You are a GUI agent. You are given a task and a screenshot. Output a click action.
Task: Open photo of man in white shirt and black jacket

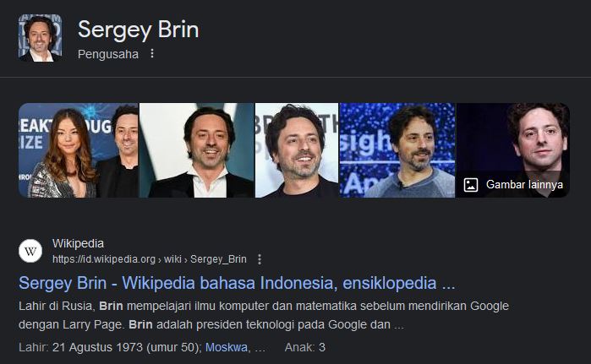[197, 150]
